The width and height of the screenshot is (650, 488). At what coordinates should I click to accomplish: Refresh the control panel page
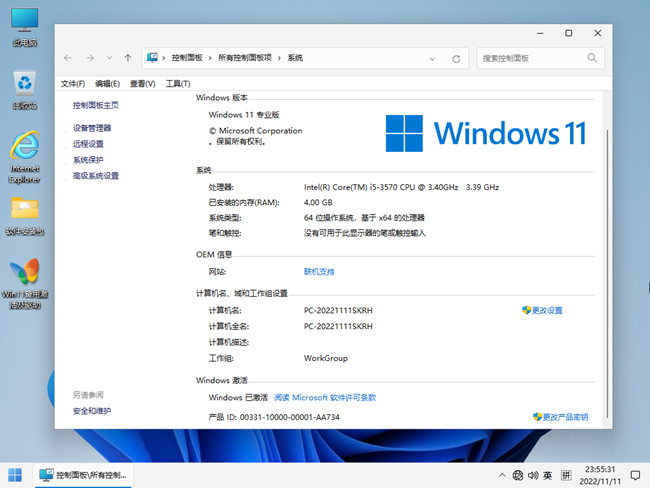coord(456,59)
